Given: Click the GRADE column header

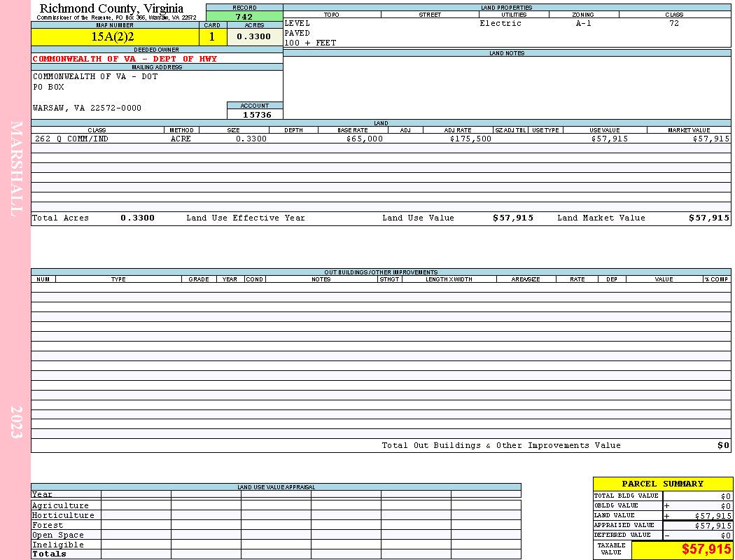Looking at the screenshot, I should click(199, 279).
